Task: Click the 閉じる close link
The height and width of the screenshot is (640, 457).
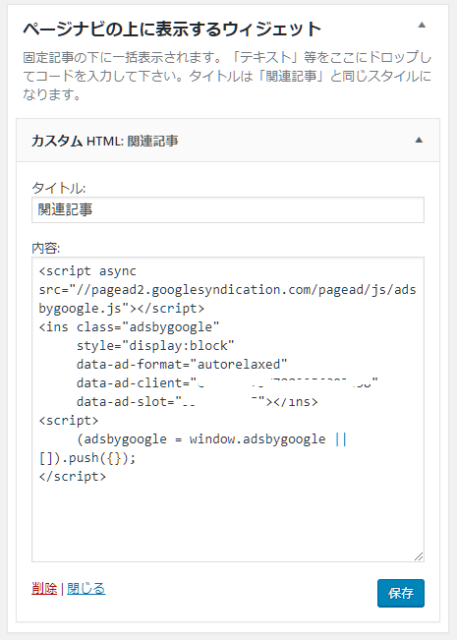Action: [86, 588]
